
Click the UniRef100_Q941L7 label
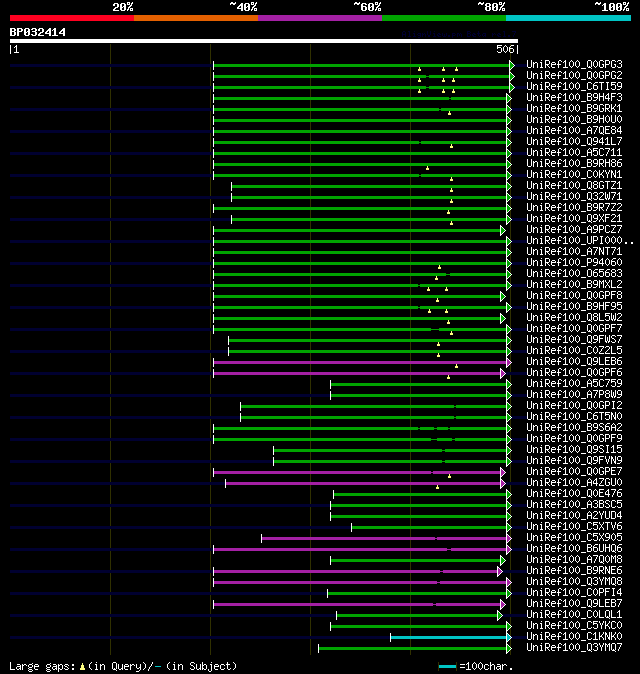pos(574,141)
